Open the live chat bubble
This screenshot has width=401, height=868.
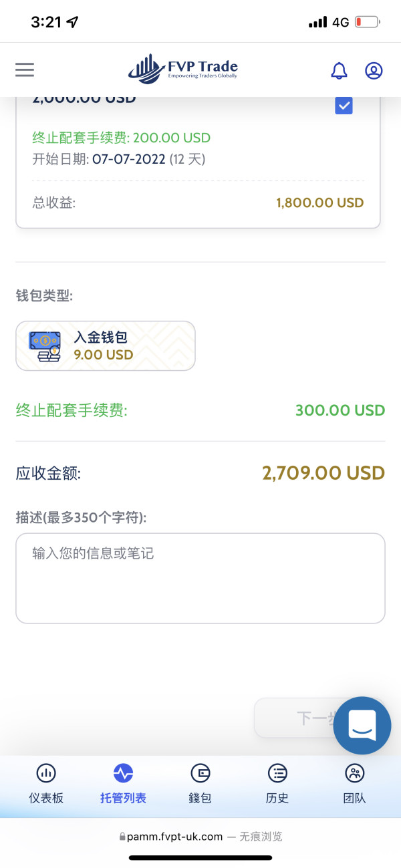362,726
